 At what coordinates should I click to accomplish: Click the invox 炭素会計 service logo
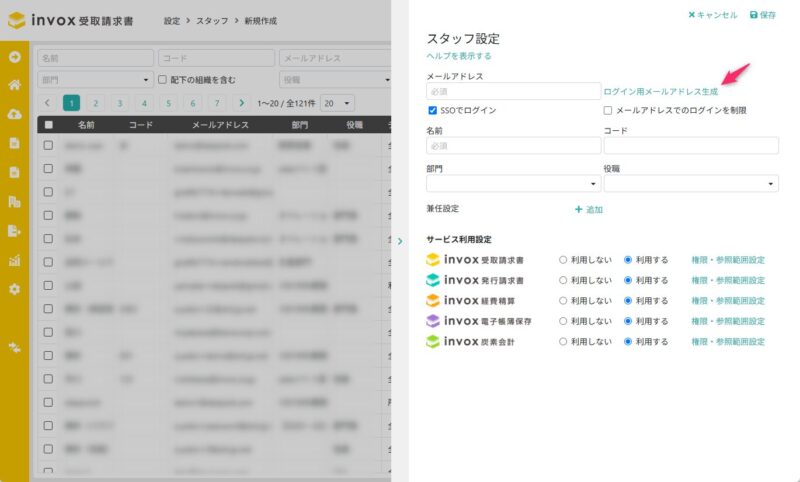point(470,341)
